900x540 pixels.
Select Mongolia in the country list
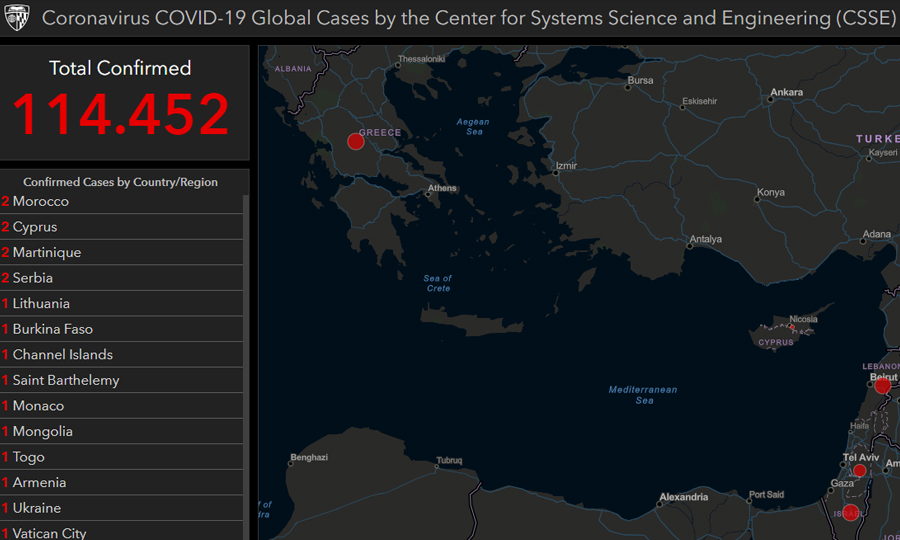click(x=121, y=431)
